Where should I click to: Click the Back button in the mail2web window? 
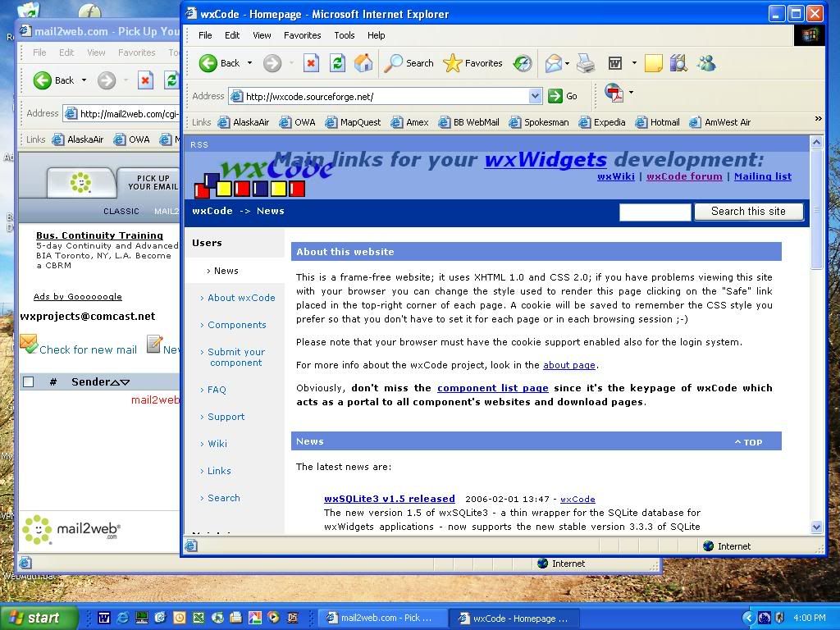pyautogui.click(x=53, y=80)
